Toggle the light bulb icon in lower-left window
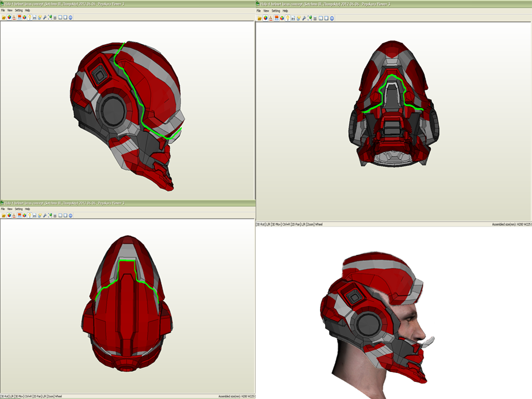The image size is (532, 399). [30, 216]
